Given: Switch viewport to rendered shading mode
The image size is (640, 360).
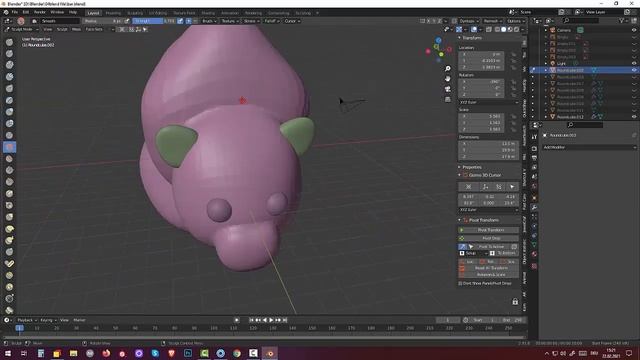Looking at the screenshot, I should 516,29.
